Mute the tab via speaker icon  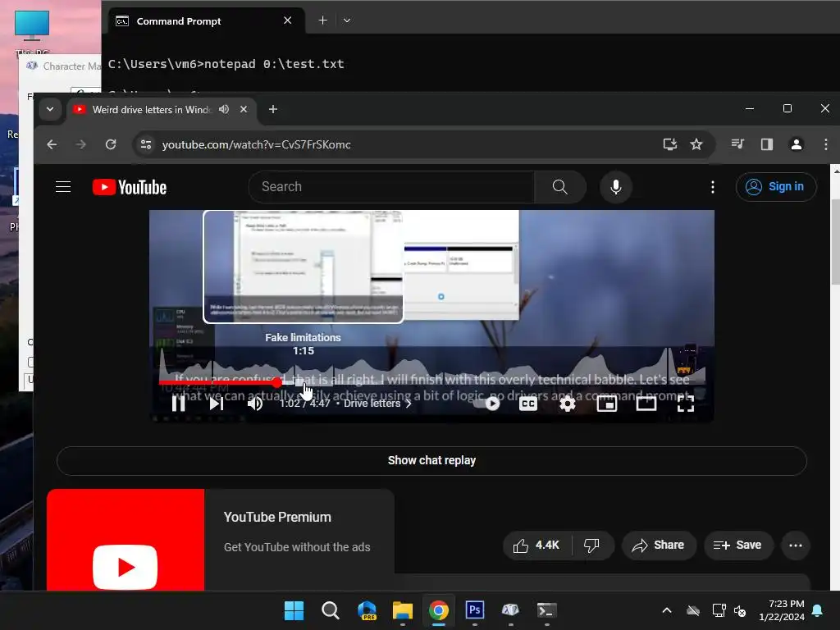224,109
